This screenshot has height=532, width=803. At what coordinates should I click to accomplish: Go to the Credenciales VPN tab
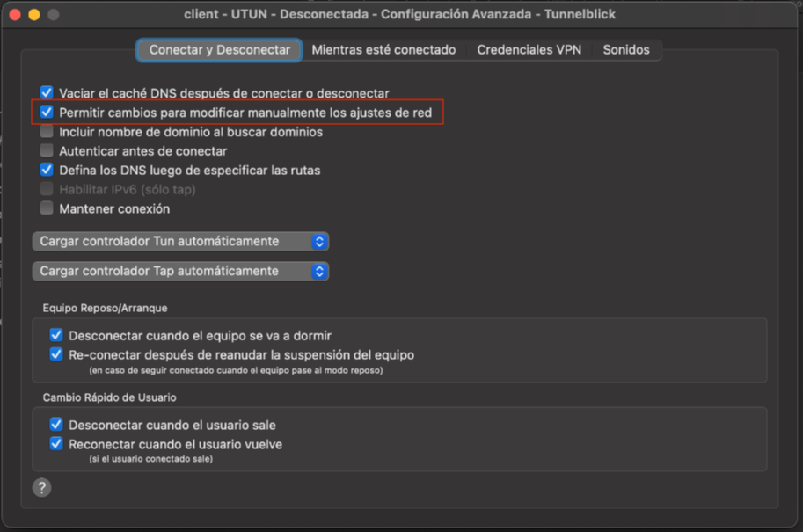coord(529,50)
